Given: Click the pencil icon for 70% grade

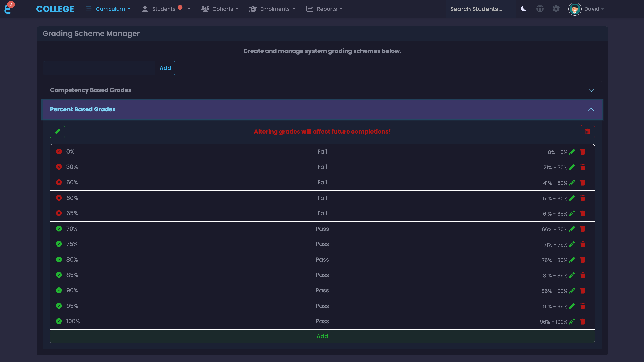Looking at the screenshot, I should (572, 229).
